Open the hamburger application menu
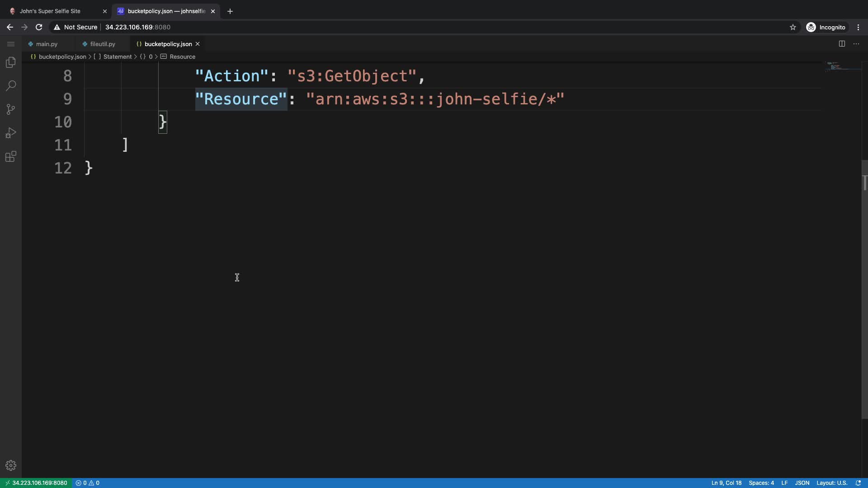The image size is (868, 488). (11, 44)
